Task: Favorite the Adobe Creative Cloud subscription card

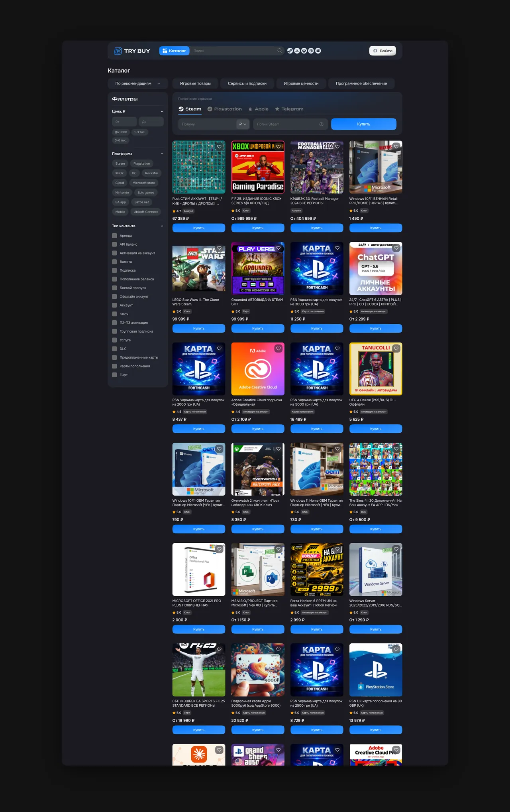Action: [278, 349]
